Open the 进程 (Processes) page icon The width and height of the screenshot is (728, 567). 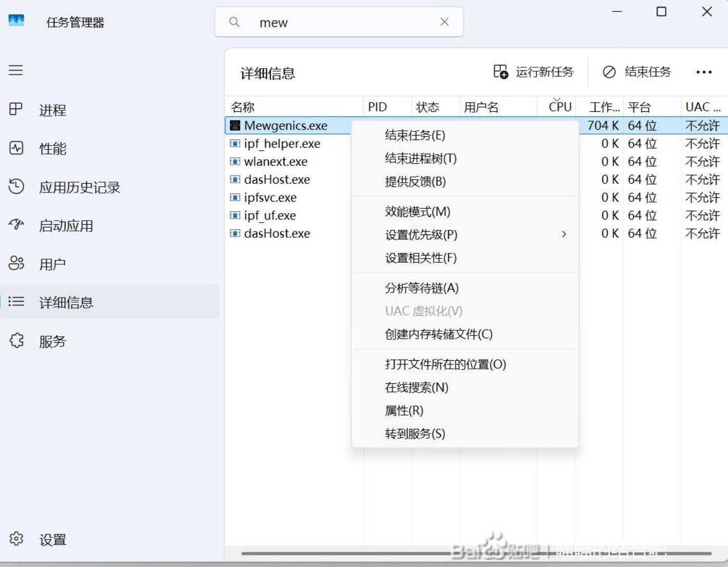tap(16, 109)
